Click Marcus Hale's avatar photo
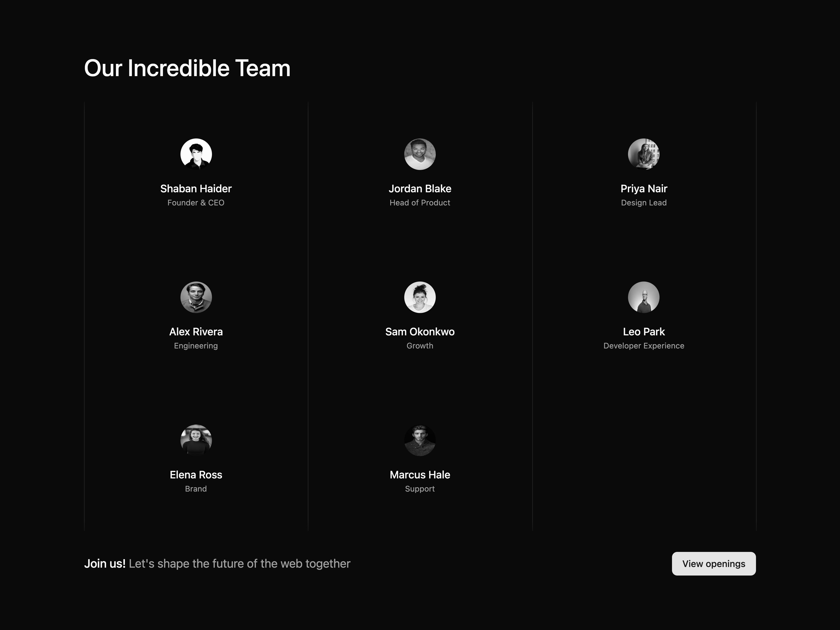The image size is (840, 630). pyautogui.click(x=420, y=441)
